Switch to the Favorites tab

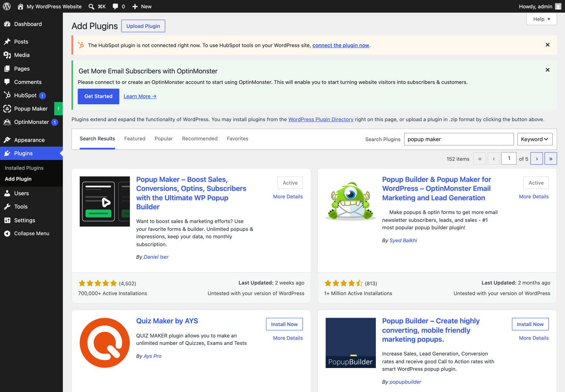pyautogui.click(x=237, y=139)
